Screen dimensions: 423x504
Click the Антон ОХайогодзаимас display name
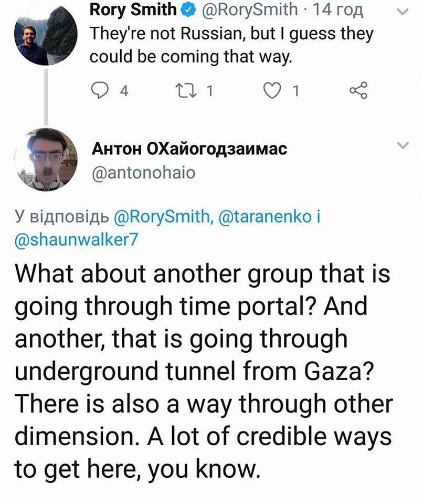click(189, 150)
